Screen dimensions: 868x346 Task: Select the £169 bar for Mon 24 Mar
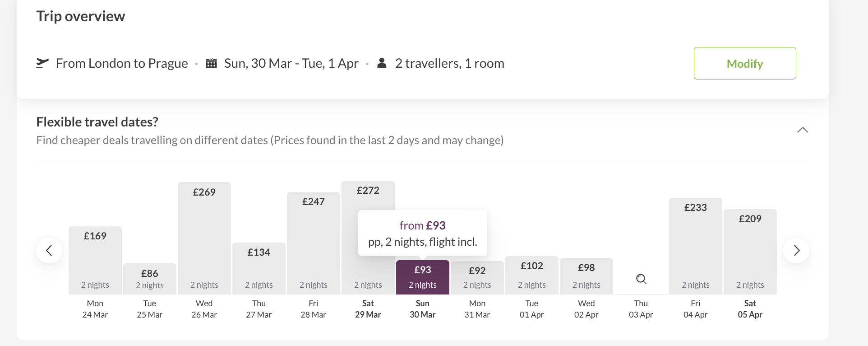tap(95, 260)
